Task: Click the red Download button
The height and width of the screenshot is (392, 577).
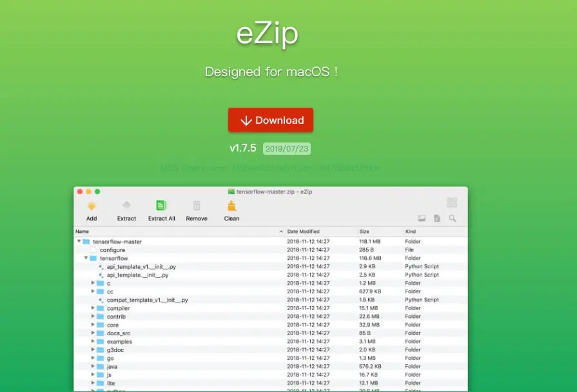Action: pos(271,120)
